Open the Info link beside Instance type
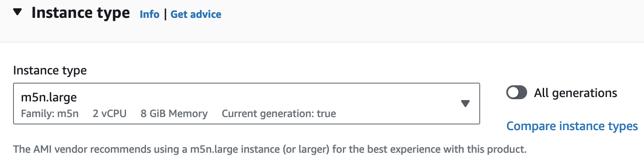This screenshot has height=161, width=644. click(149, 14)
